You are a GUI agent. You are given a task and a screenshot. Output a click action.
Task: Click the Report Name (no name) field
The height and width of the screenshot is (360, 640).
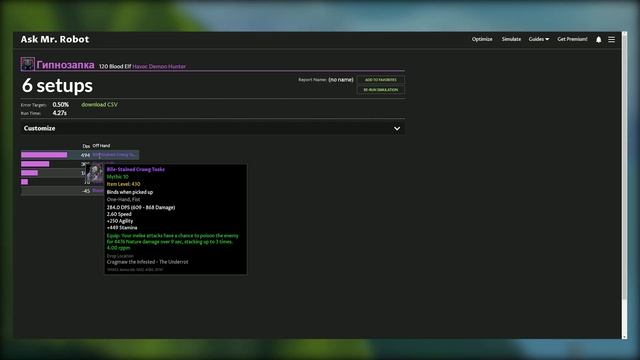(341, 80)
